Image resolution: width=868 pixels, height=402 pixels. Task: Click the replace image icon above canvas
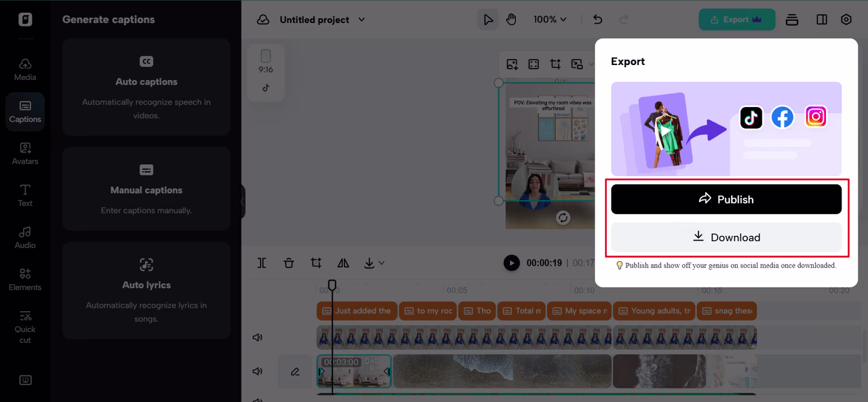coord(512,64)
